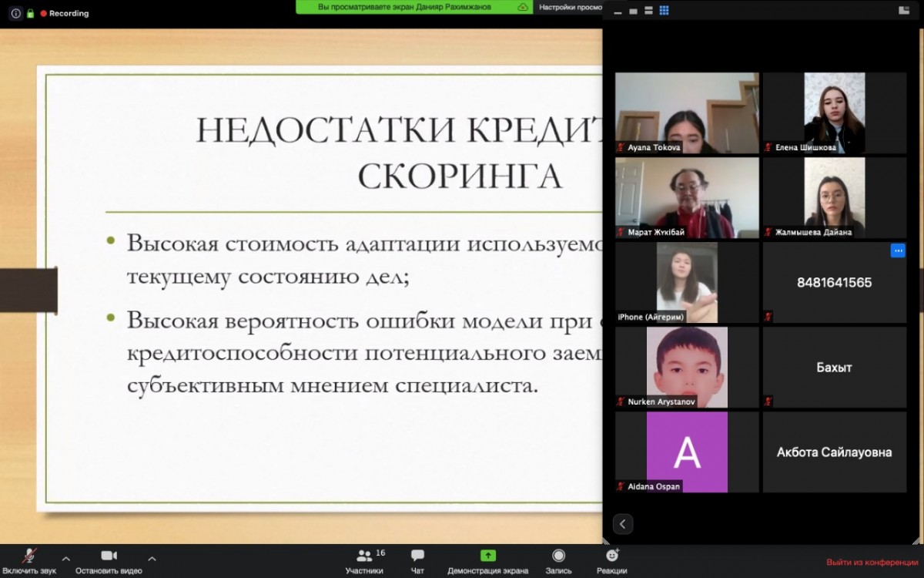Minimize video panel to hidden strip view
Image resolution: width=924 pixels, height=578 pixels.
click(618, 12)
